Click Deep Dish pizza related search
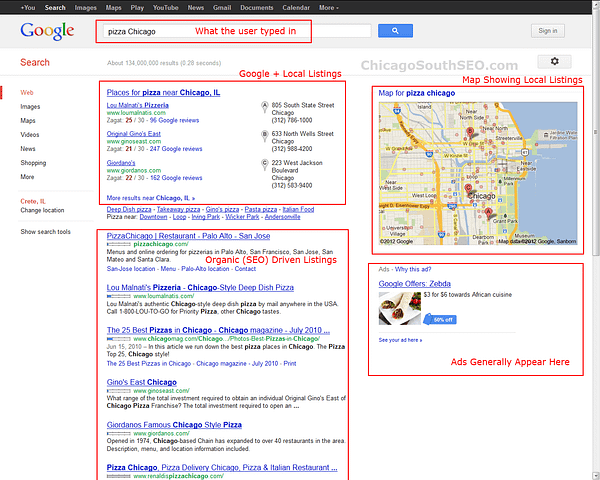Image resolution: width=600 pixels, height=480 pixels. click(x=129, y=209)
